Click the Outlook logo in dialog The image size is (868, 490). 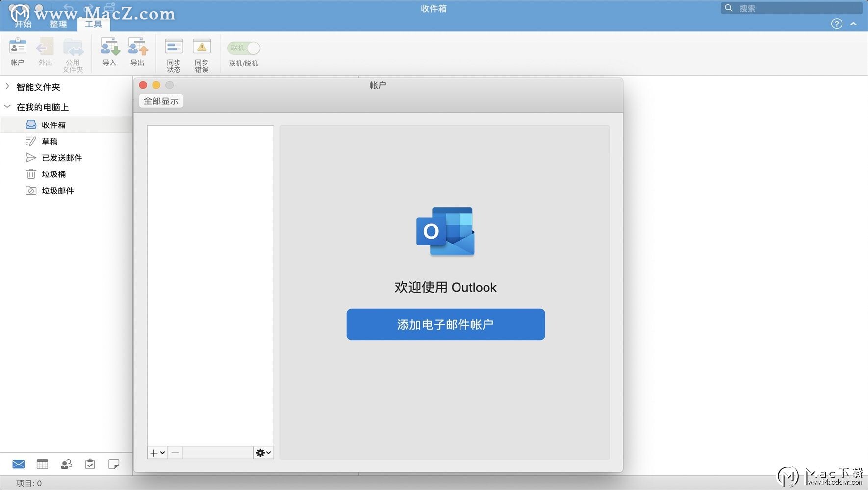445,231
